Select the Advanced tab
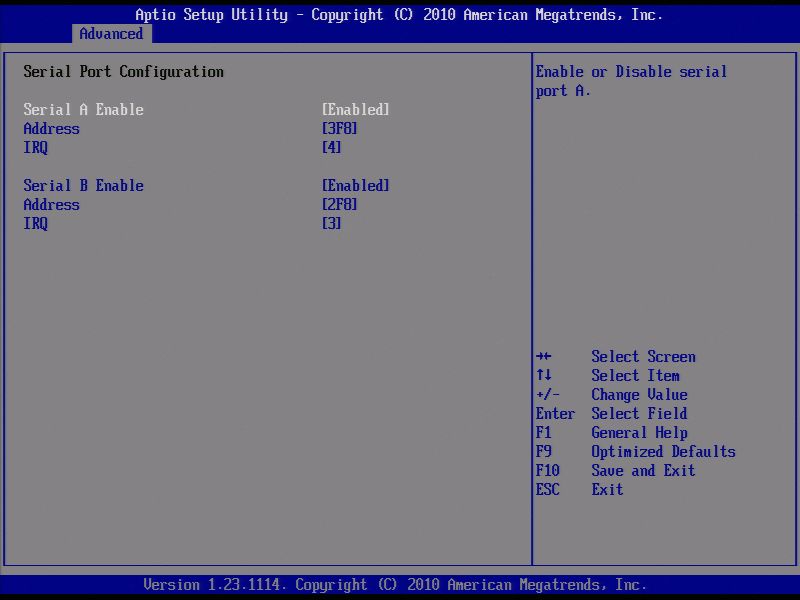 [110, 33]
